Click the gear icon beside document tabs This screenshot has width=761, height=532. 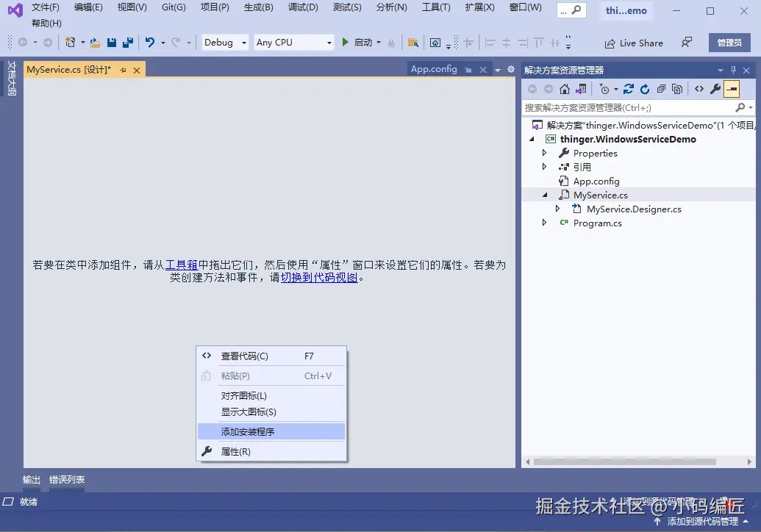point(510,69)
